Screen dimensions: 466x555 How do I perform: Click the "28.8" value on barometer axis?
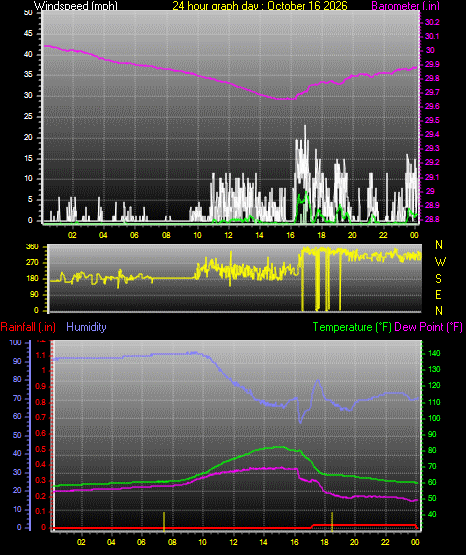click(x=432, y=219)
